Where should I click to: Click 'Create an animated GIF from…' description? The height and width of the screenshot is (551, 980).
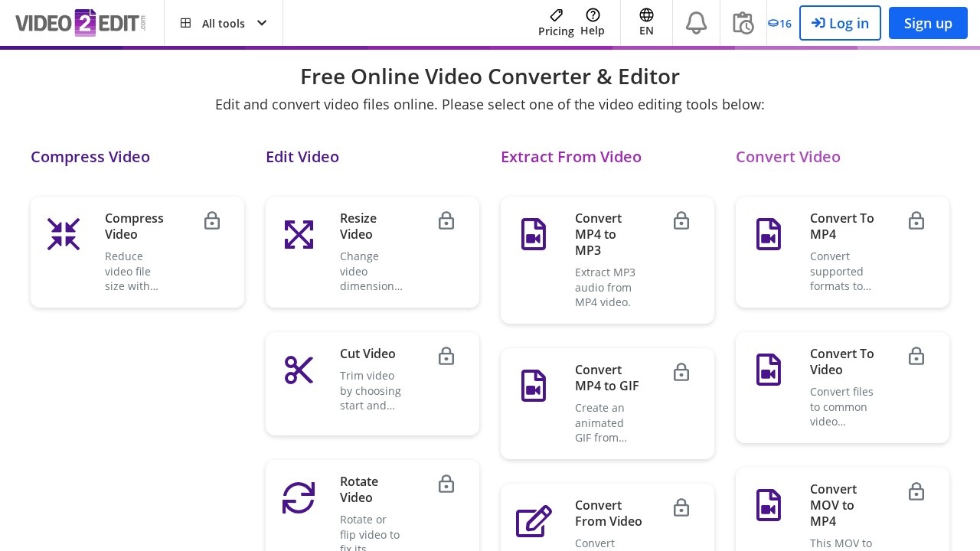click(601, 423)
